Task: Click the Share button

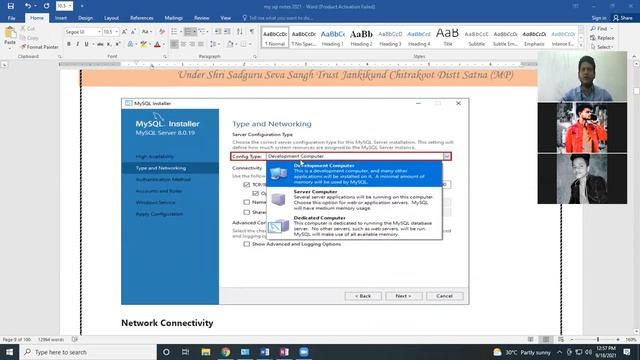Action: pyautogui.click(x=622, y=18)
